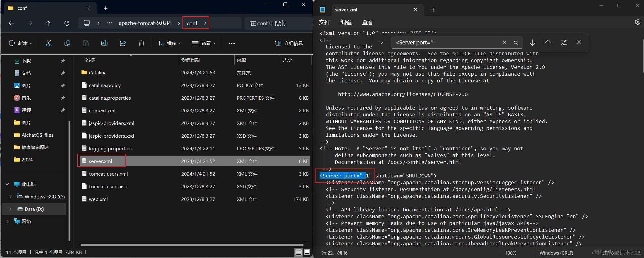
Task: Close the Notepad find bar
Action: click(x=579, y=43)
